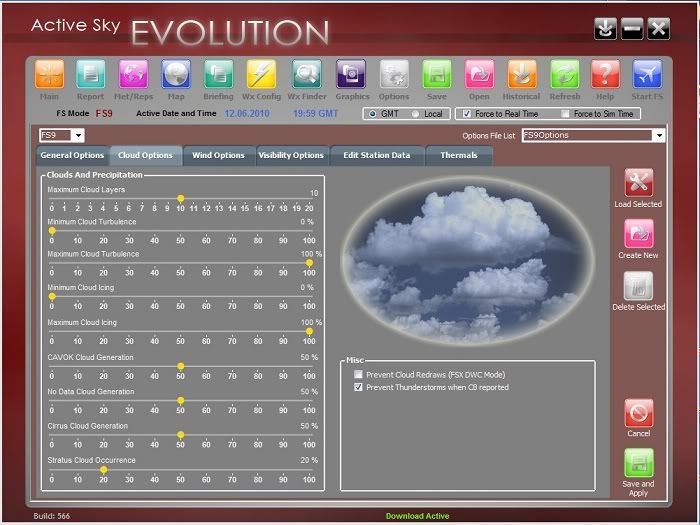Select the Local radio button
The image size is (700, 525).
pos(415,114)
